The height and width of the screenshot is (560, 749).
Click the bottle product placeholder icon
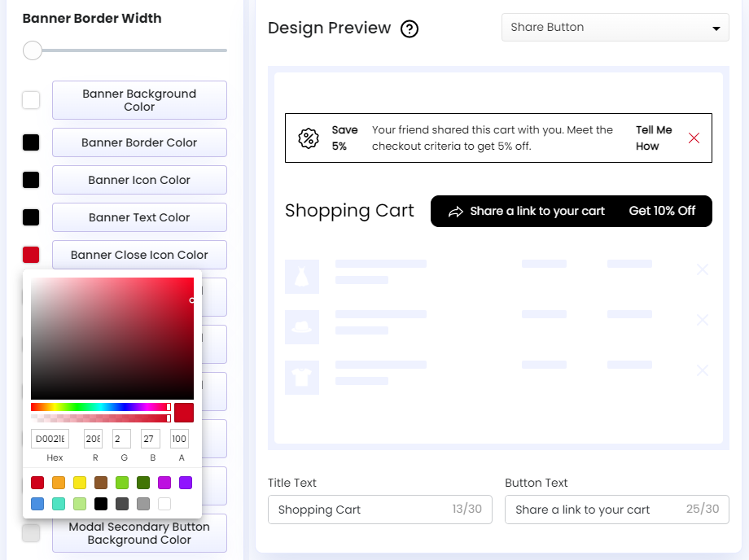click(x=302, y=277)
